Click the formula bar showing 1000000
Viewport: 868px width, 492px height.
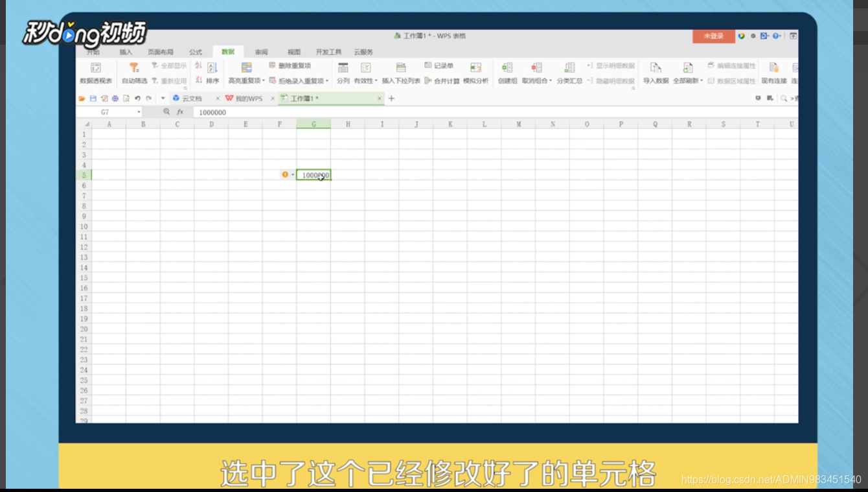click(x=495, y=112)
